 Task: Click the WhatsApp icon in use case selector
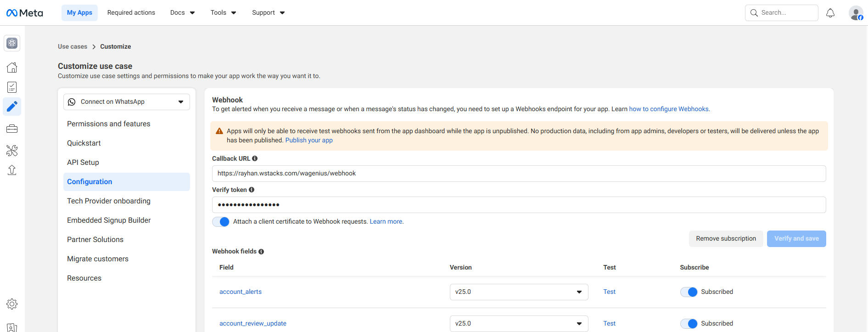tap(72, 102)
